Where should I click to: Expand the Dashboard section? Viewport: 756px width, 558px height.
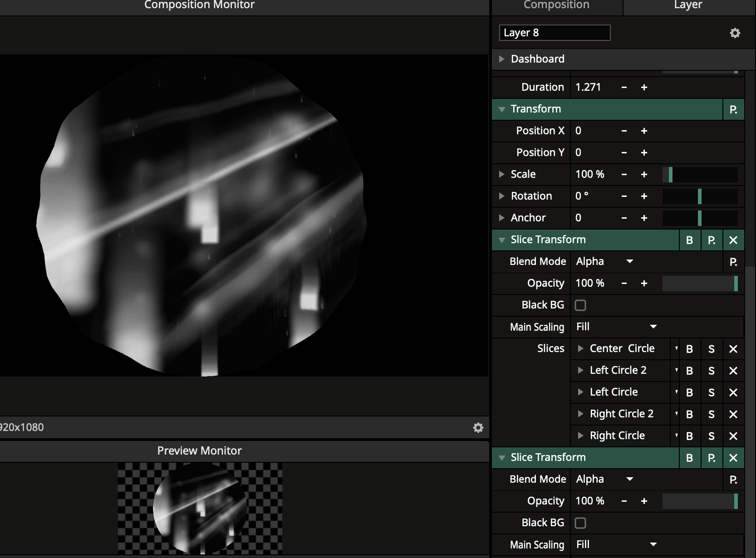[502, 59]
